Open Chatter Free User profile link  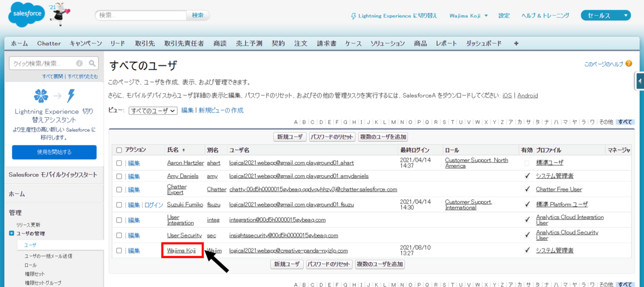point(559,189)
